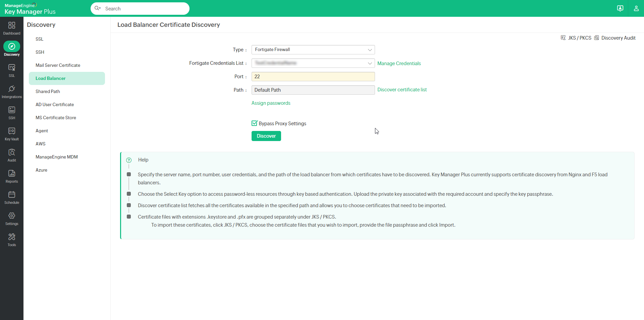Screen dimensions: 644x320
Task: Click the Schedule icon in sidebar
Action: 12,196
